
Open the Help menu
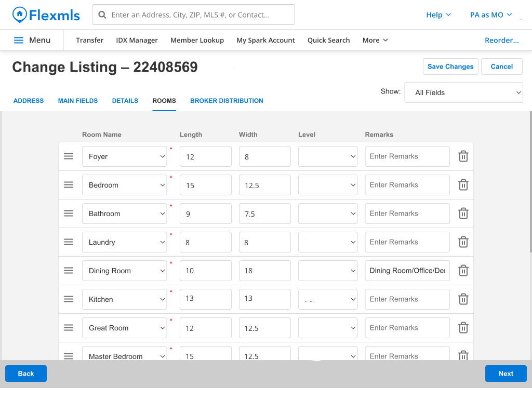(438, 15)
